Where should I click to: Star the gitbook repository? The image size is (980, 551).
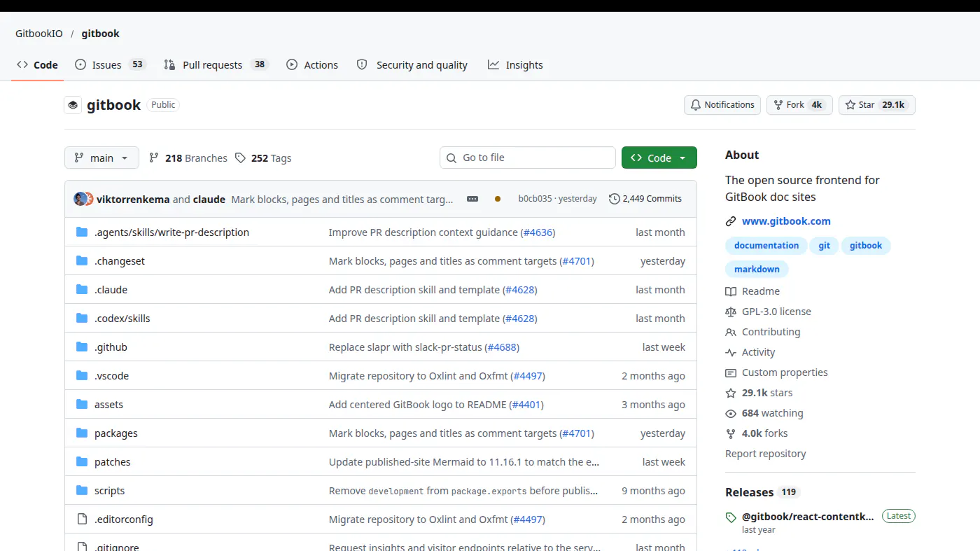876,105
